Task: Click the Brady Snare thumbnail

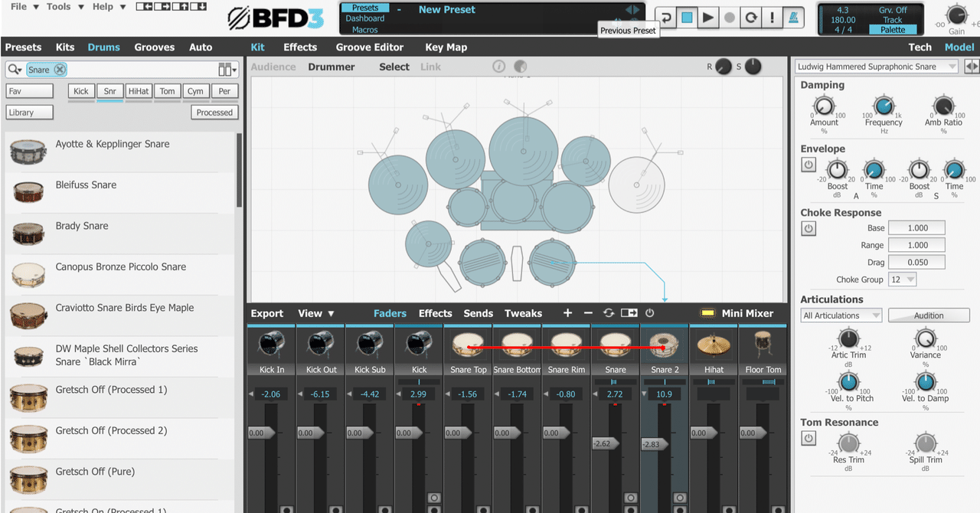Action: pos(28,234)
